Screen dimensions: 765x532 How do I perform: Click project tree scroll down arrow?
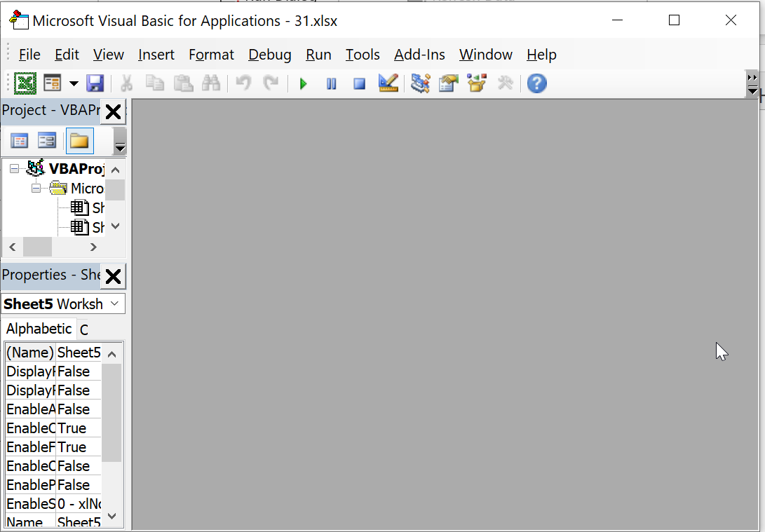tap(116, 226)
